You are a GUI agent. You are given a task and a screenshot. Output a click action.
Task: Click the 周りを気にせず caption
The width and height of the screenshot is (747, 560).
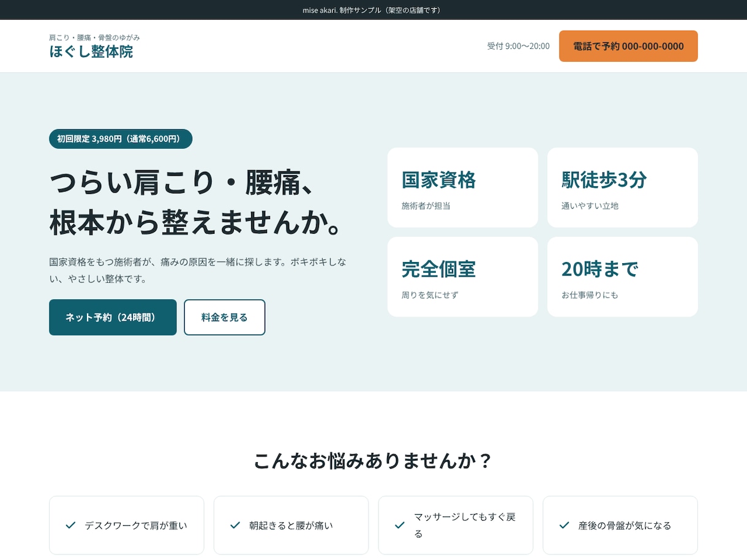(x=430, y=295)
